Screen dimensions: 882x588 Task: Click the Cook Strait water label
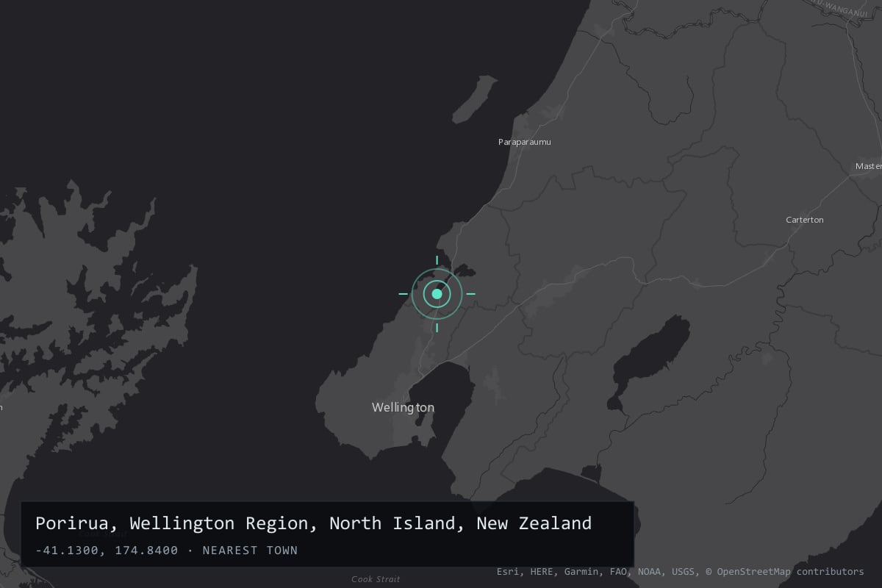[376, 579]
